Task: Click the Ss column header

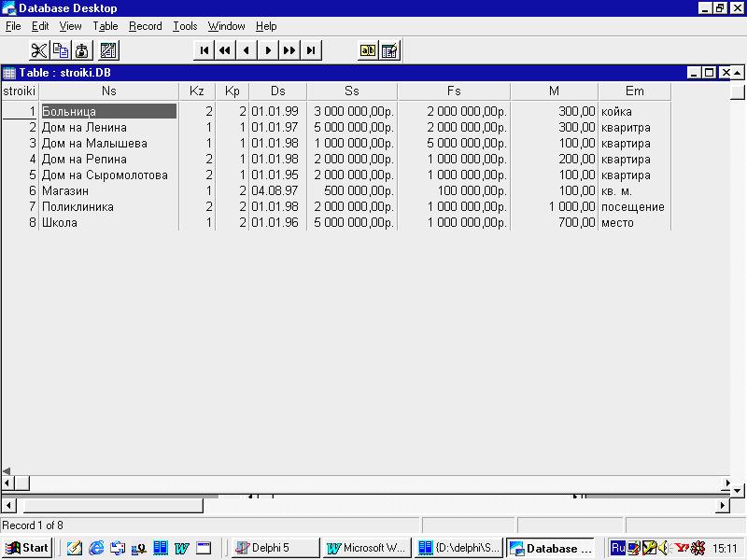Action: coord(352,91)
